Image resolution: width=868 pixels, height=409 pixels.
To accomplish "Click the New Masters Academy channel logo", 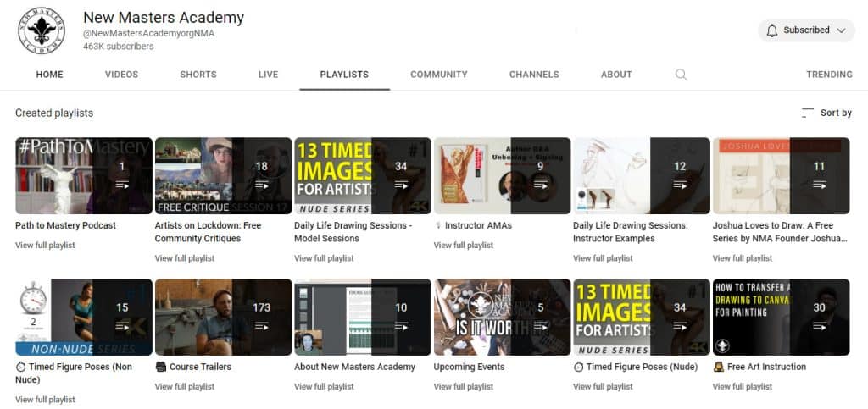I will click(x=42, y=30).
